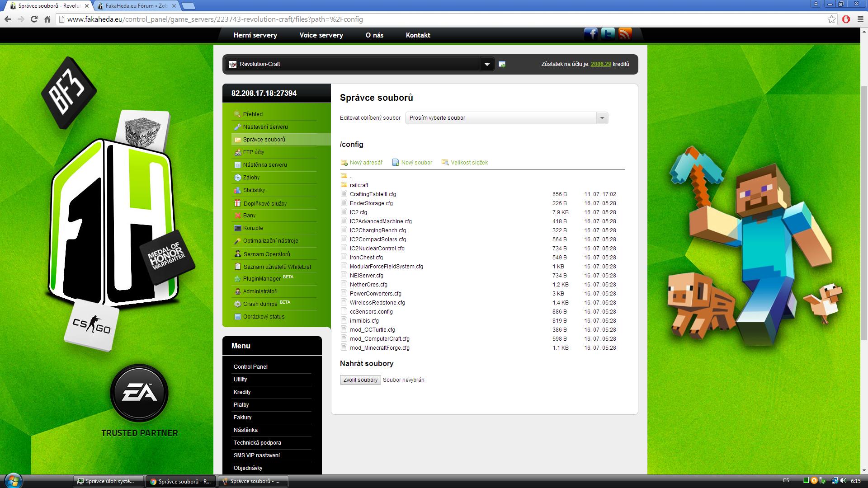Open a new browser tab
This screenshot has width=868, height=488.
click(189, 6)
